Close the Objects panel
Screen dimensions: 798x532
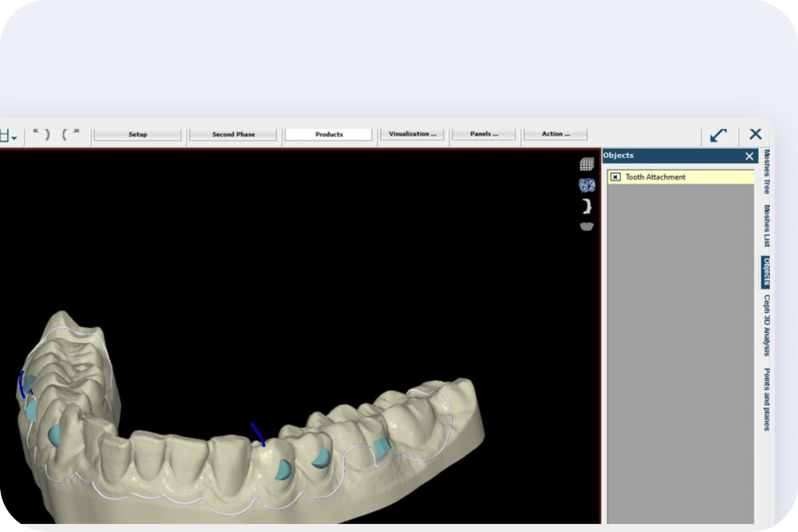pos(749,156)
